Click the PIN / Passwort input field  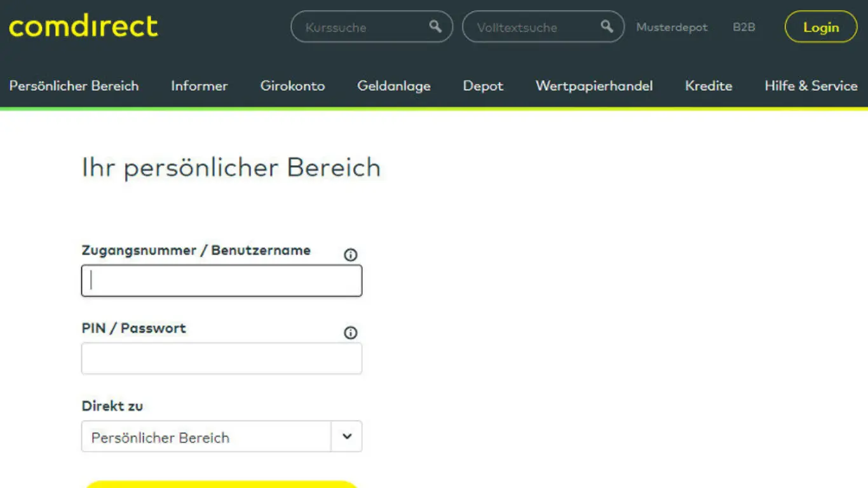(222, 358)
